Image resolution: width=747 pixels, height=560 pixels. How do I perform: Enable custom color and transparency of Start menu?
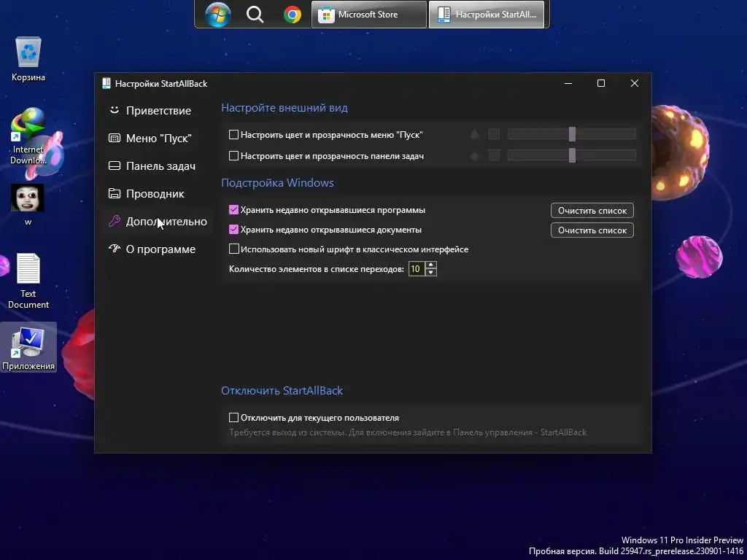tap(233, 135)
